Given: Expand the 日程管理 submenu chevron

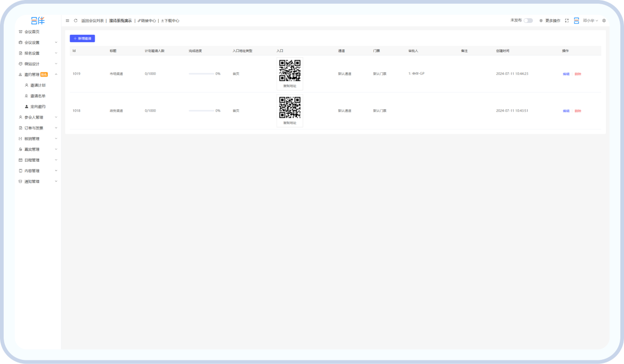Looking at the screenshot, I should click(x=56, y=160).
